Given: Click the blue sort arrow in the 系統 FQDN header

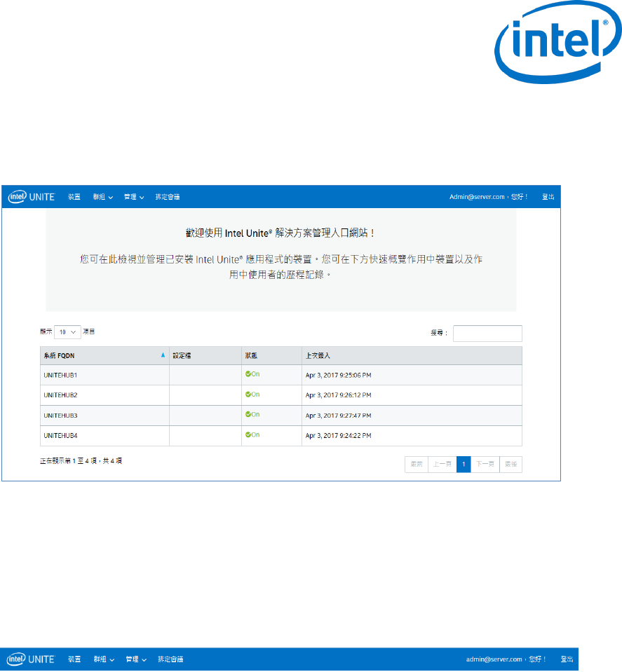Looking at the screenshot, I should [x=163, y=355].
